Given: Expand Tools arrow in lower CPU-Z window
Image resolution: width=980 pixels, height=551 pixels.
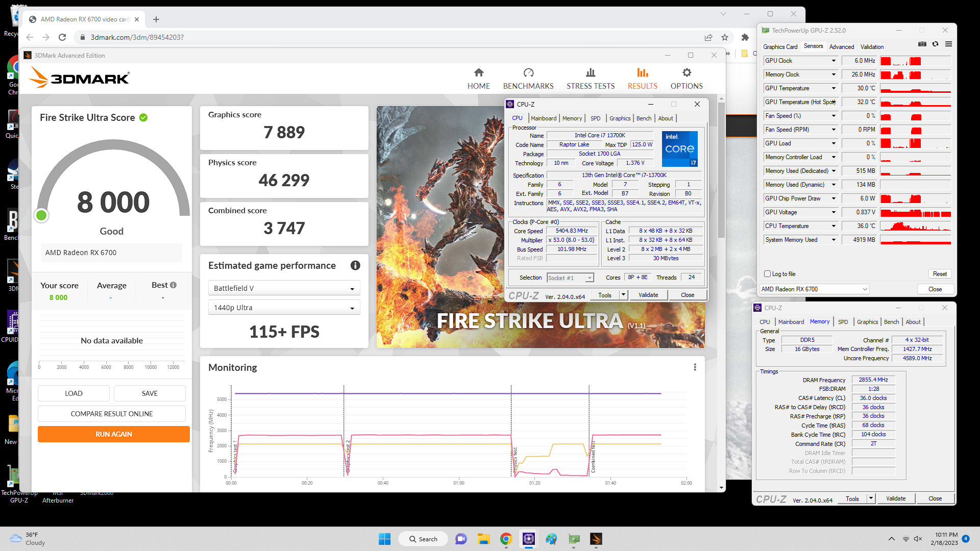Looking at the screenshot, I should click(x=871, y=498).
